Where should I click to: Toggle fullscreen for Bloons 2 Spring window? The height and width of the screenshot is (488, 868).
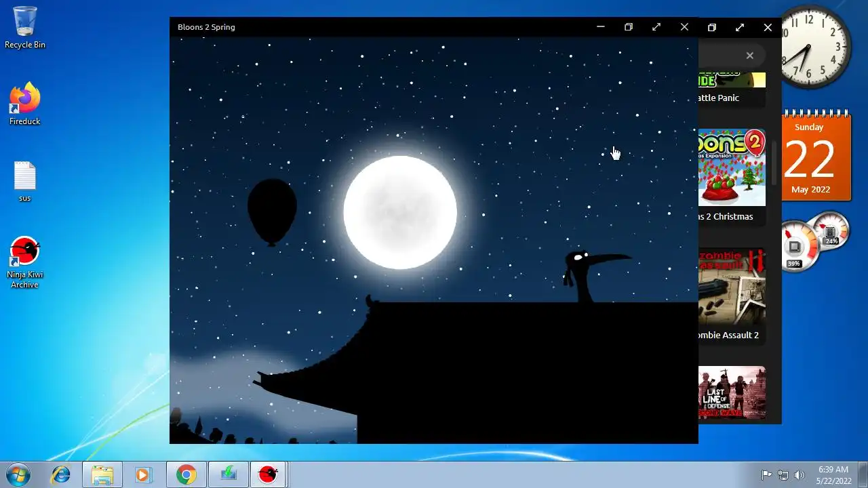pyautogui.click(x=656, y=27)
